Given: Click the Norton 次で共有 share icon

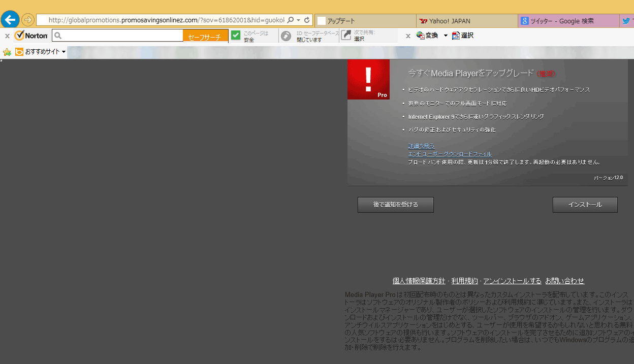Looking at the screenshot, I should tap(346, 36).
